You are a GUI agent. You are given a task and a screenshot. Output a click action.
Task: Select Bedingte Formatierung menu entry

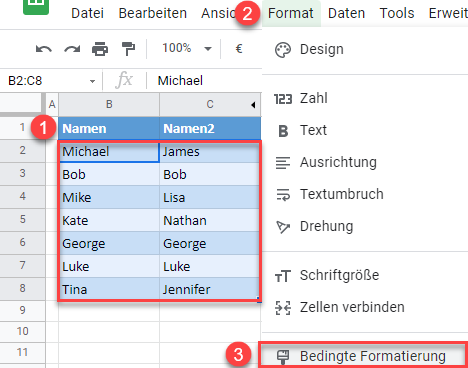click(363, 355)
